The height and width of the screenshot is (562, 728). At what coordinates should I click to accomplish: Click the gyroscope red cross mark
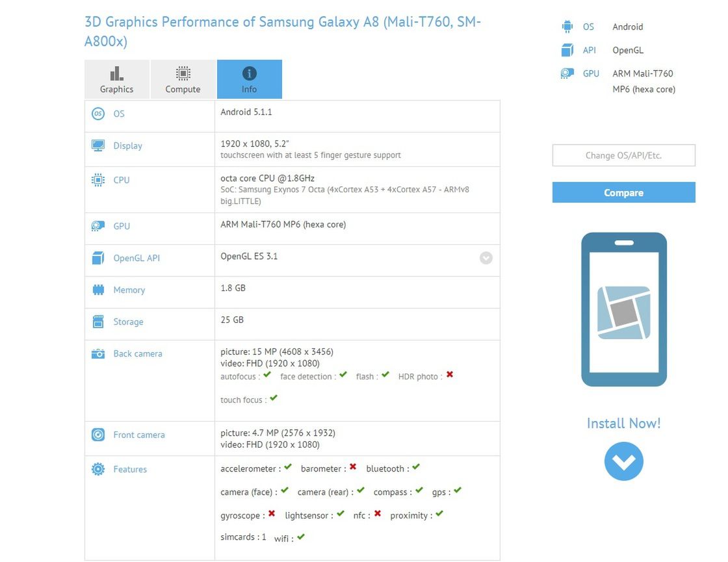(272, 513)
